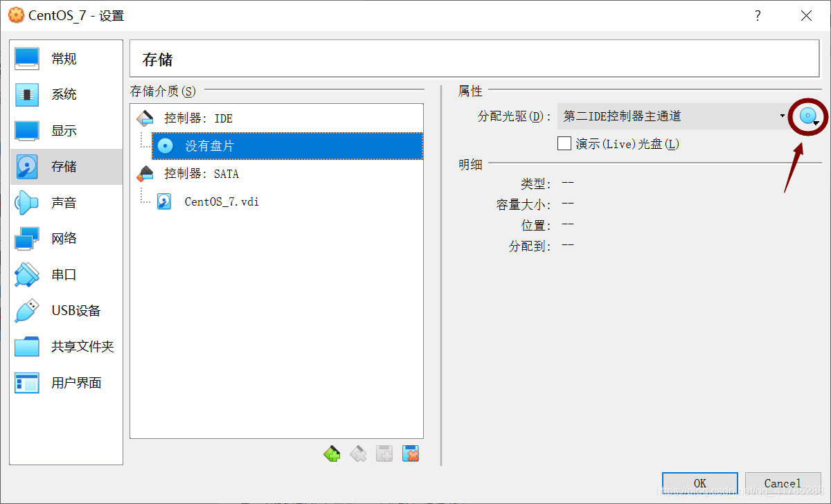This screenshot has width=831, height=504.
Task: Select CentOS_7.vdi in the storage tree
Action: tap(287, 201)
